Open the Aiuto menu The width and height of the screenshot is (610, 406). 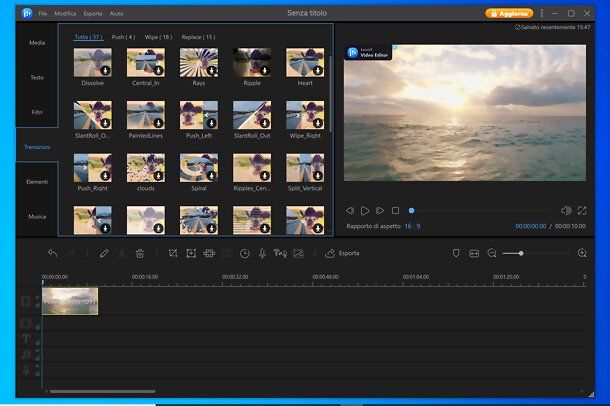[x=116, y=14]
